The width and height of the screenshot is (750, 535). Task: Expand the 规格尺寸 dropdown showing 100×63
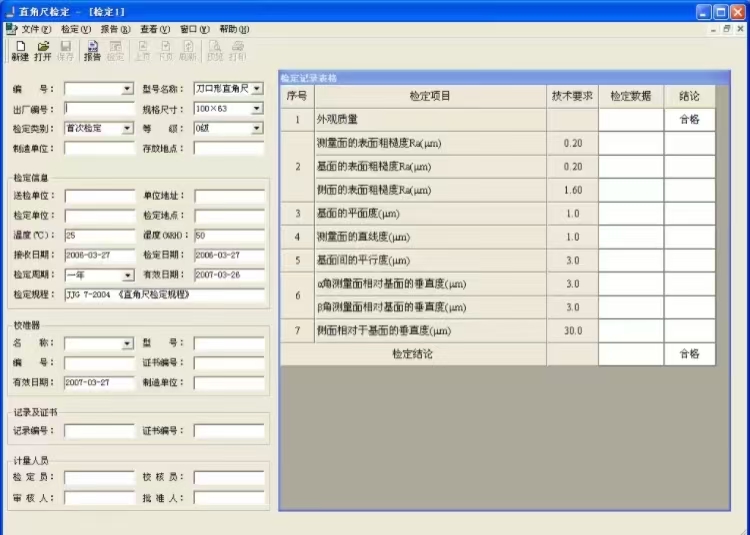[257, 109]
